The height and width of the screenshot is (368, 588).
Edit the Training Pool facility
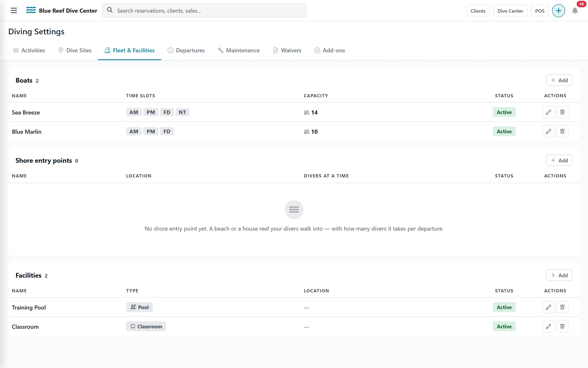pyautogui.click(x=548, y=307)
